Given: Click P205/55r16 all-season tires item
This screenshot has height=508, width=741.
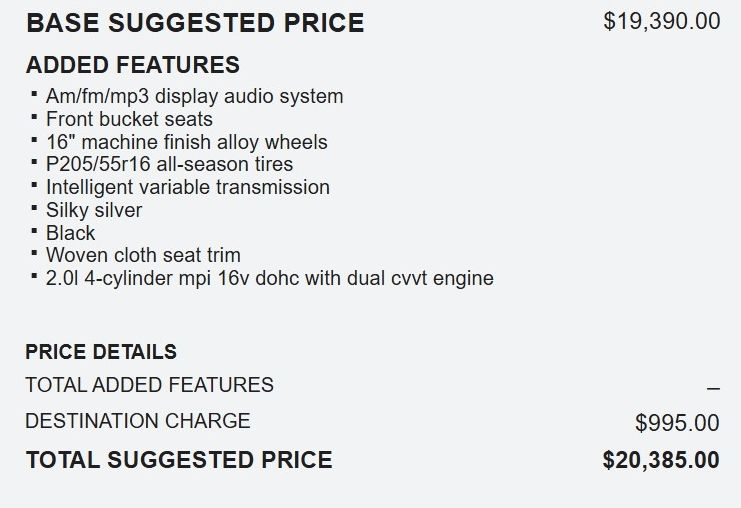Looking at the screenshot, I should click(169, 164).
